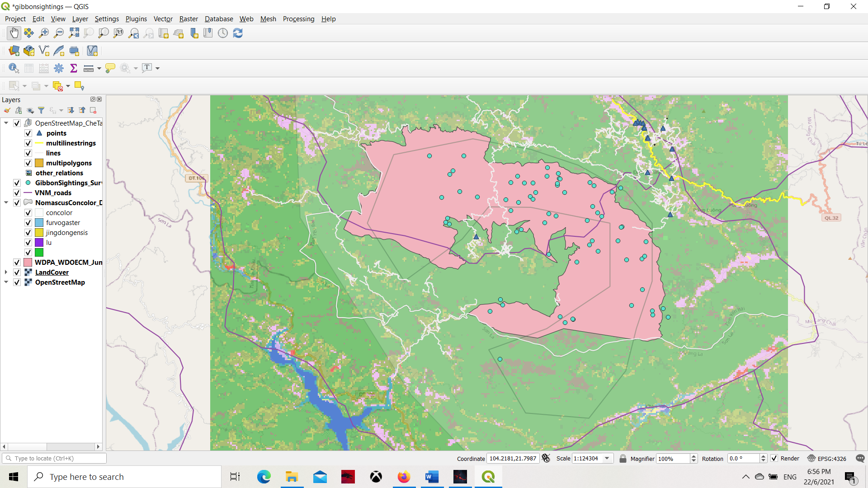Viewport: 868px width, 488px height.
Task: Click the Map Tips speech bubble icon
Action: tap(110, 68)
